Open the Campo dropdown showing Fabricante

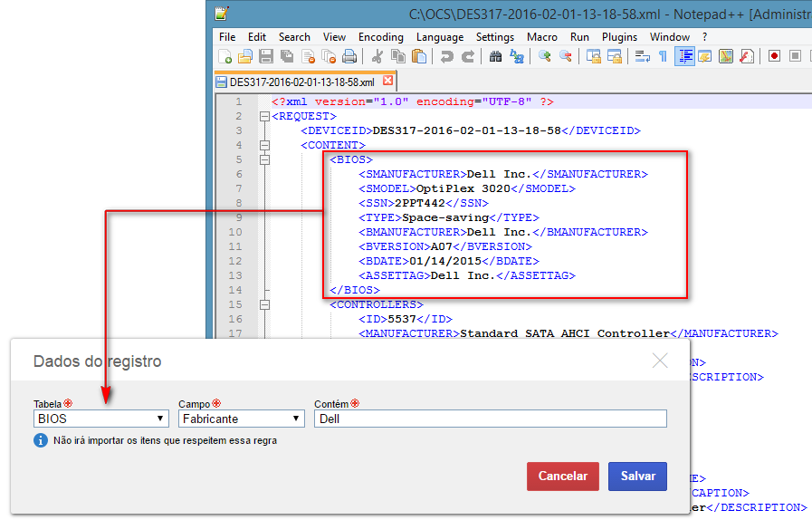[242, 419]
